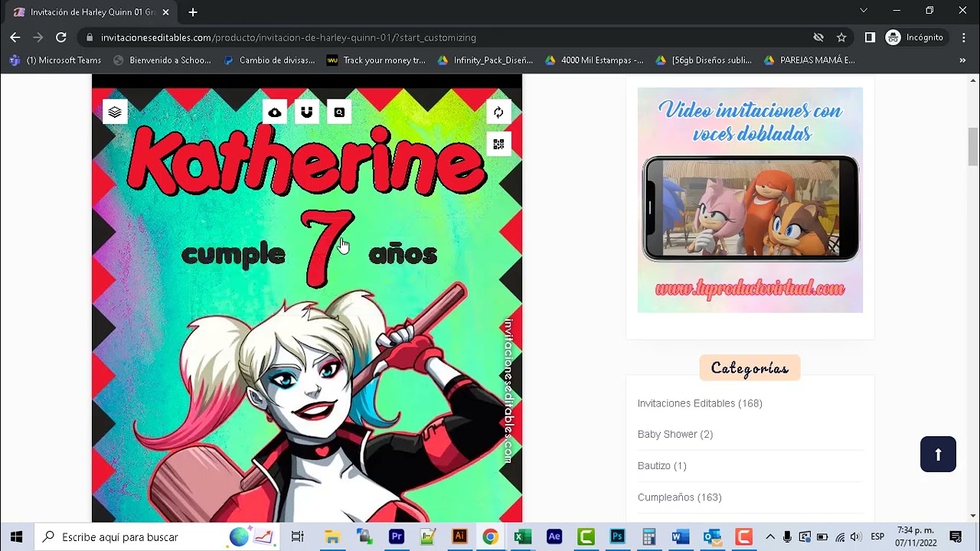Switch to Google Chrome on taskbar
980x551 pixels.
tap(491, 536)
